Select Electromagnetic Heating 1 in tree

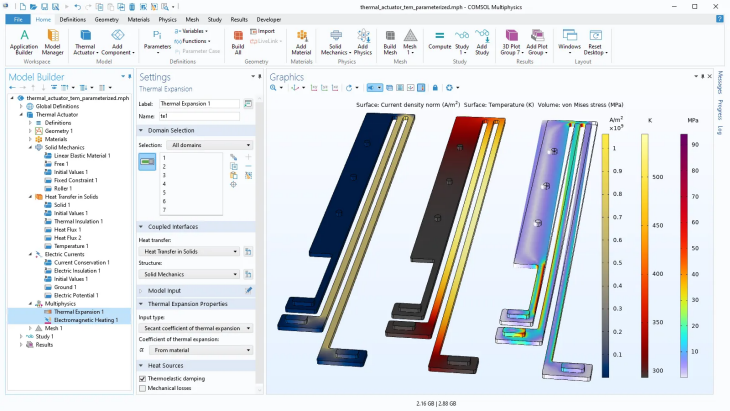(x=86, y=320)
